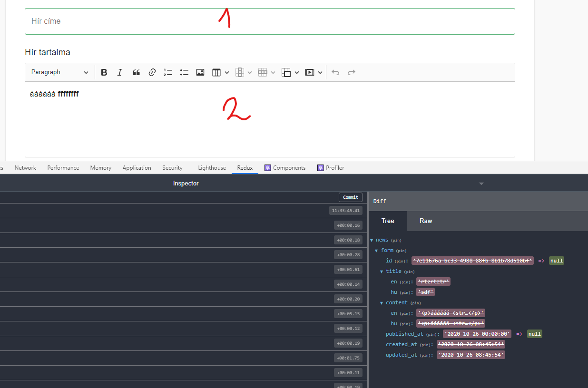
Task: Open the Inspector monitor dropdown arrow
Action: click(481, 184)
